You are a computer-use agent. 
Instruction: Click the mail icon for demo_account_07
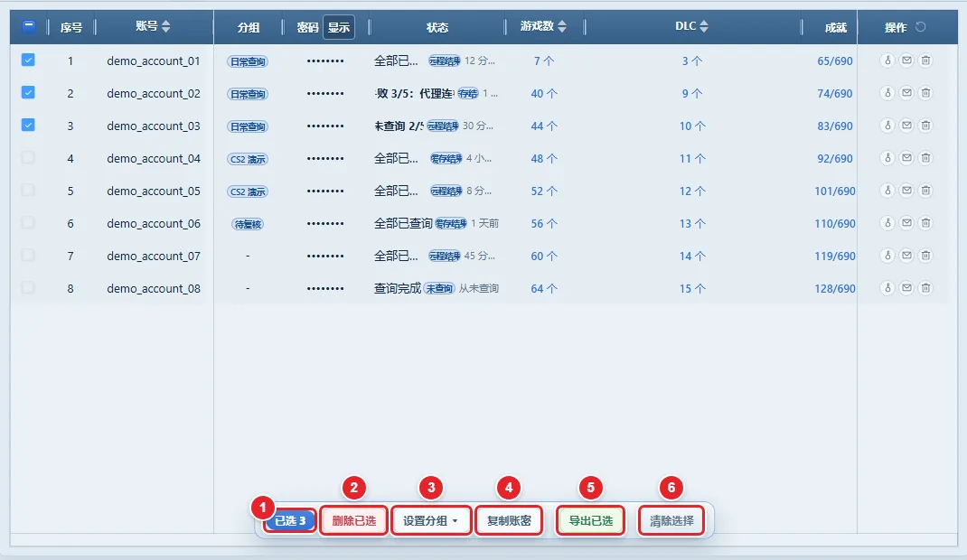[x=906, y=256]
